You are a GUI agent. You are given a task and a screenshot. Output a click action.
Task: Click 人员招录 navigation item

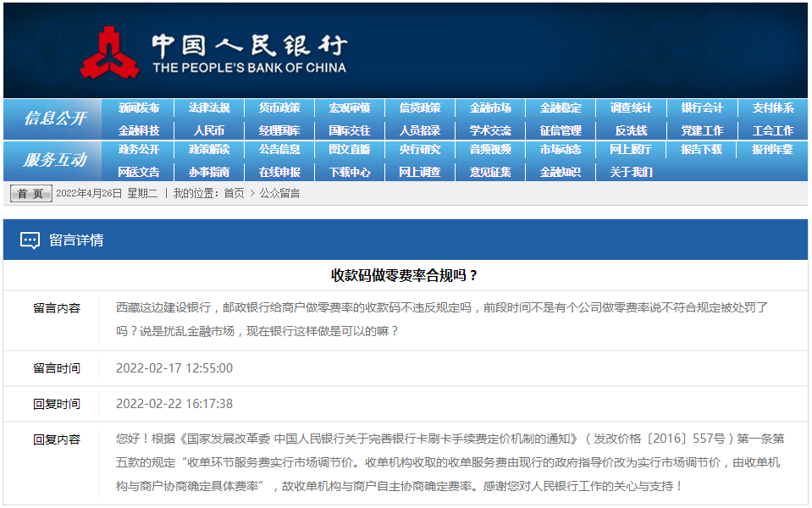click(420, 130)
